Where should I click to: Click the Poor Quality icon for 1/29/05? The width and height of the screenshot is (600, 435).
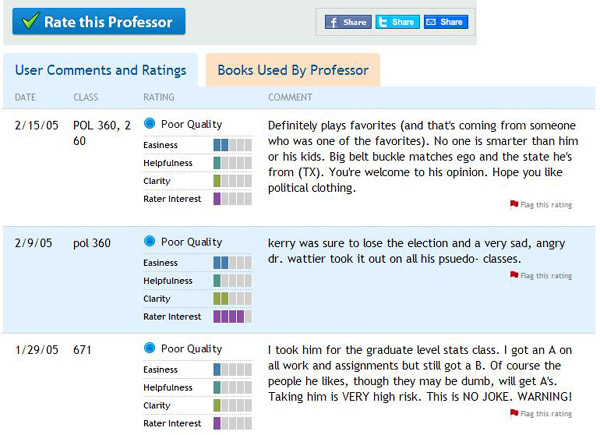[x=150, y=349]
